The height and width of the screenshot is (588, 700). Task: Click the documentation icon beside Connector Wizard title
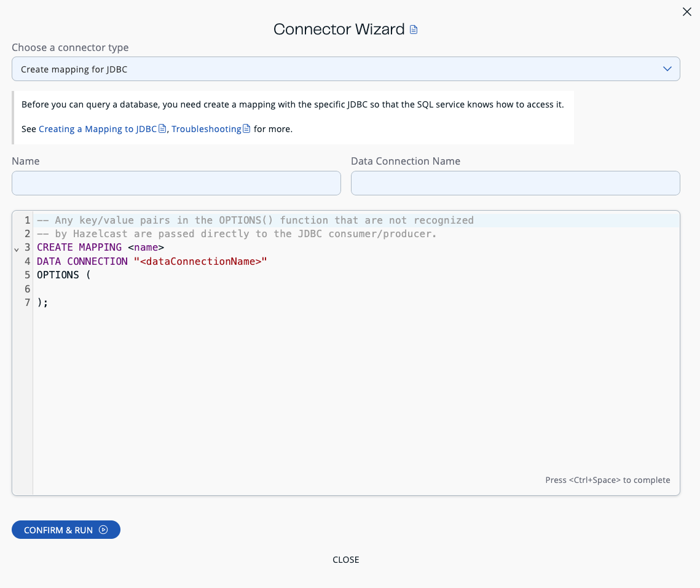(x=414, y=29)
